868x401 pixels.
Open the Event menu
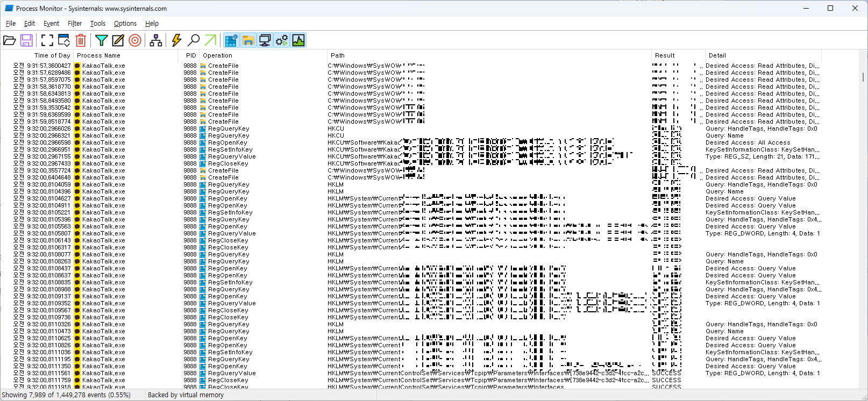click(52, 24)
